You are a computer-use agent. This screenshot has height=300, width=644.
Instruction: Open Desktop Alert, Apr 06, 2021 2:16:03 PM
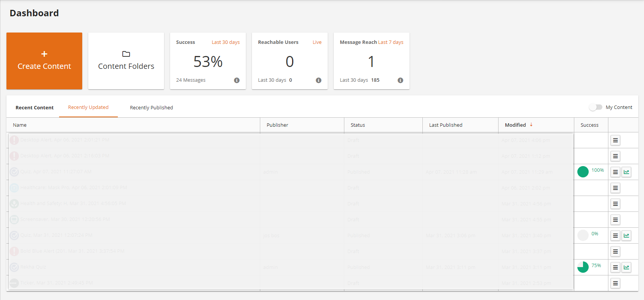pos(65,156)
